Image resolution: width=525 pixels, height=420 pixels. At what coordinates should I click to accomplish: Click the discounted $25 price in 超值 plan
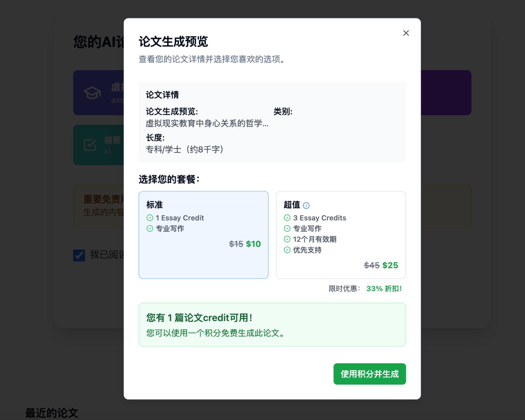tap(390, 266)
